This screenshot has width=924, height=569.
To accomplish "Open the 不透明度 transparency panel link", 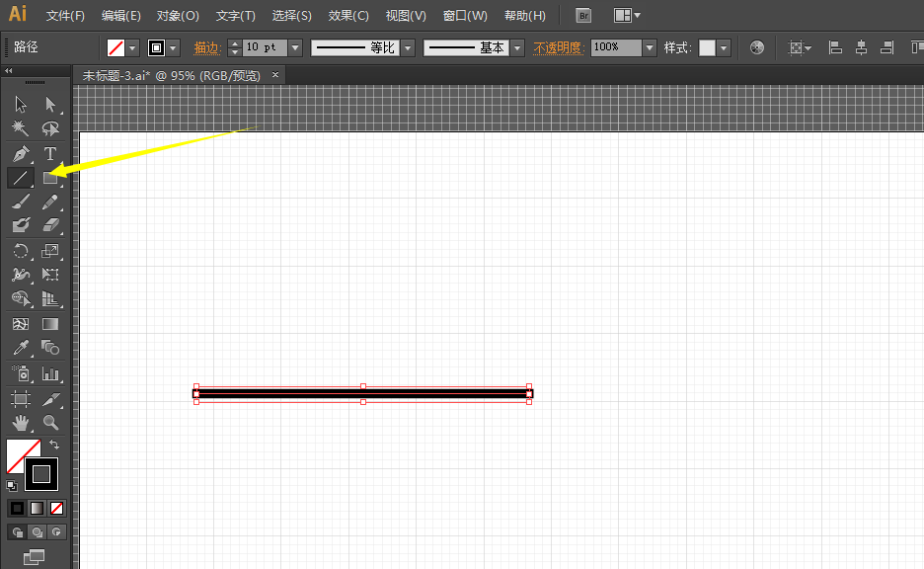I will click(x=558, y=47).
